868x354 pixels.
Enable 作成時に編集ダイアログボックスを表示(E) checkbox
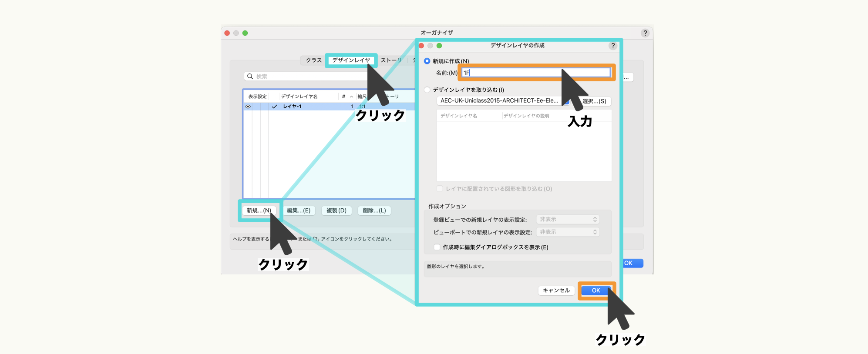[437, 247]
